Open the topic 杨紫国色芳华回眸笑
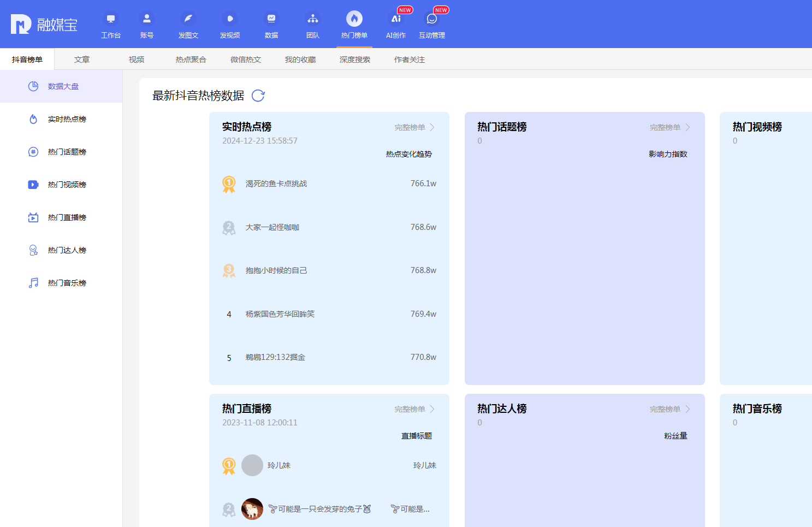This screenshot has height=527, width=812. click(280, 314)
